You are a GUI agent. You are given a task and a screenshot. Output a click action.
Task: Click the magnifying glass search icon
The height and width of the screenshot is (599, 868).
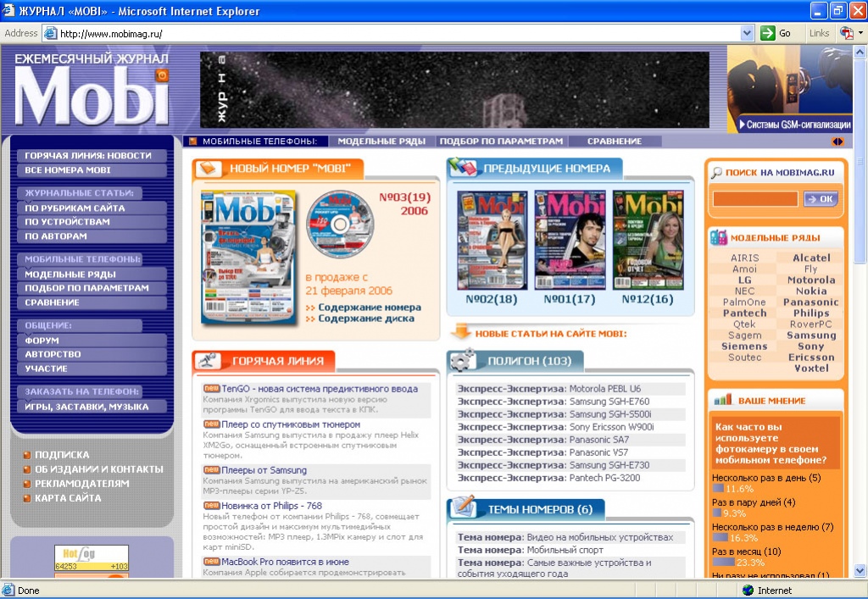point(716,172)
